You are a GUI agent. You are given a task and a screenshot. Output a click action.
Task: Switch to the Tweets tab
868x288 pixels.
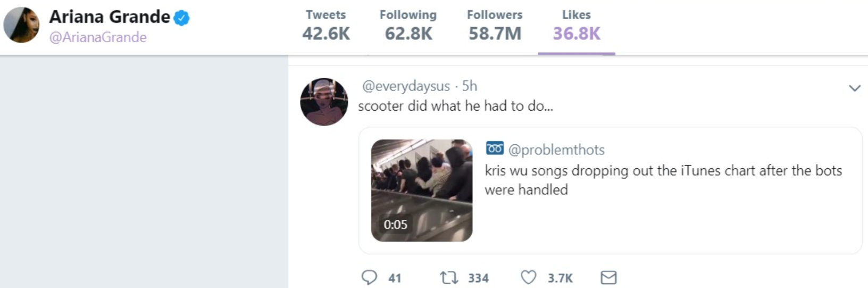point(325,26)
